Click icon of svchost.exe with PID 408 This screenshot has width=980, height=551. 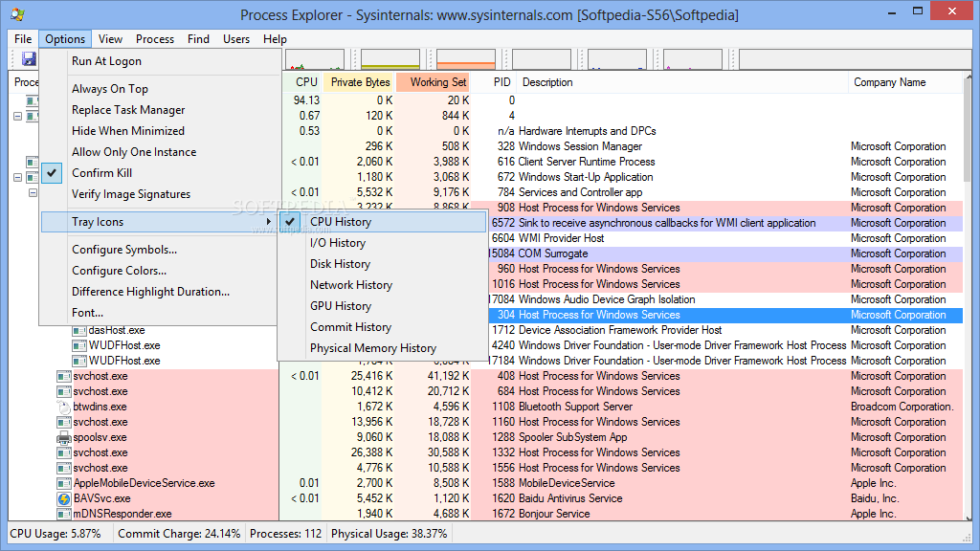pyautogui.click(x=64, y=376)
